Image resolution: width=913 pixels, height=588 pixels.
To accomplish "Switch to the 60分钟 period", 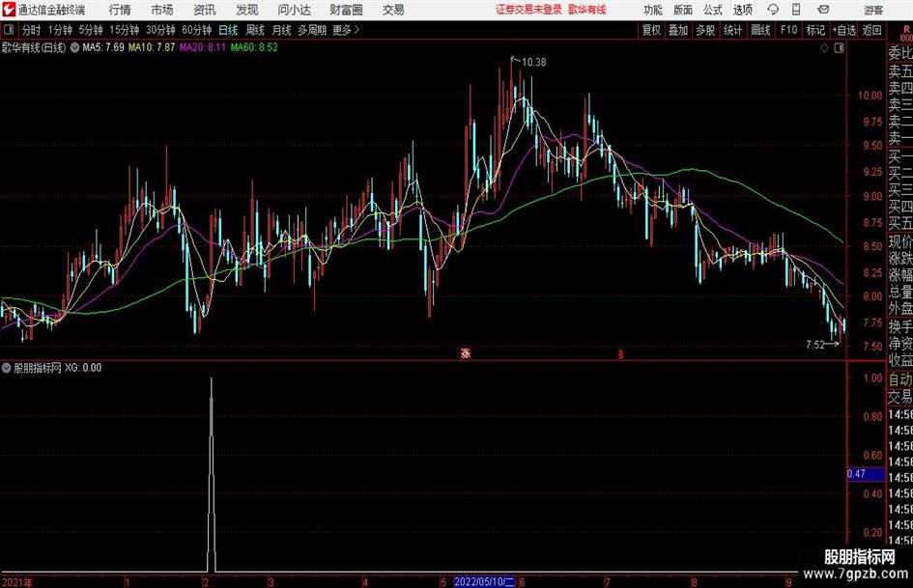I will coord(197,30).
